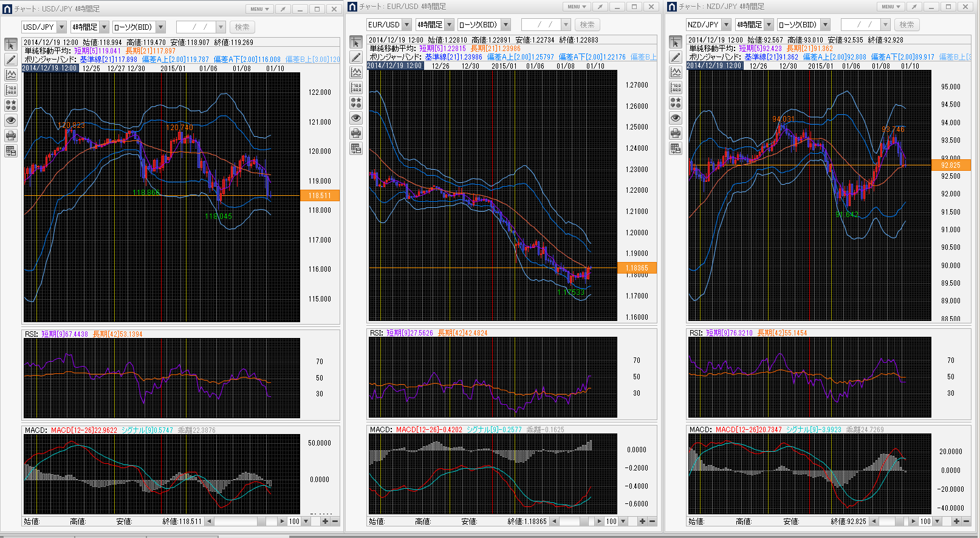Toggle the eye visibility icon in EUR/USD chart
This screenshot has height=538, width=980.
point(356,118)
